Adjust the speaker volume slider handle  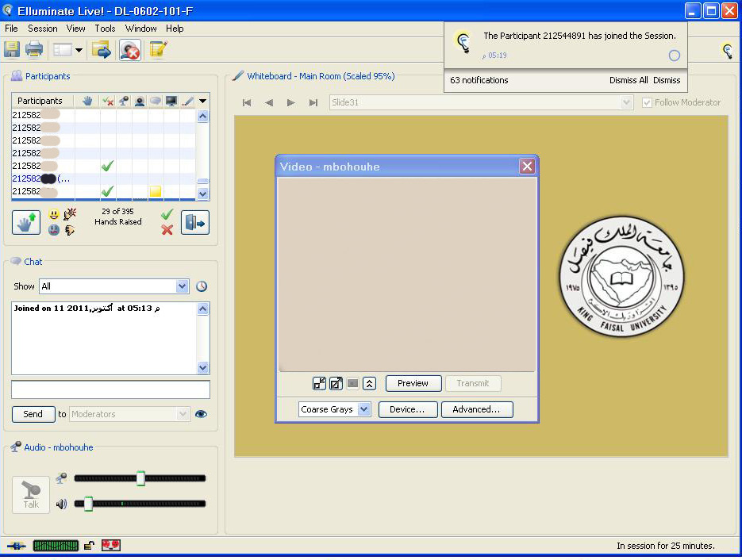pos(89,504)
